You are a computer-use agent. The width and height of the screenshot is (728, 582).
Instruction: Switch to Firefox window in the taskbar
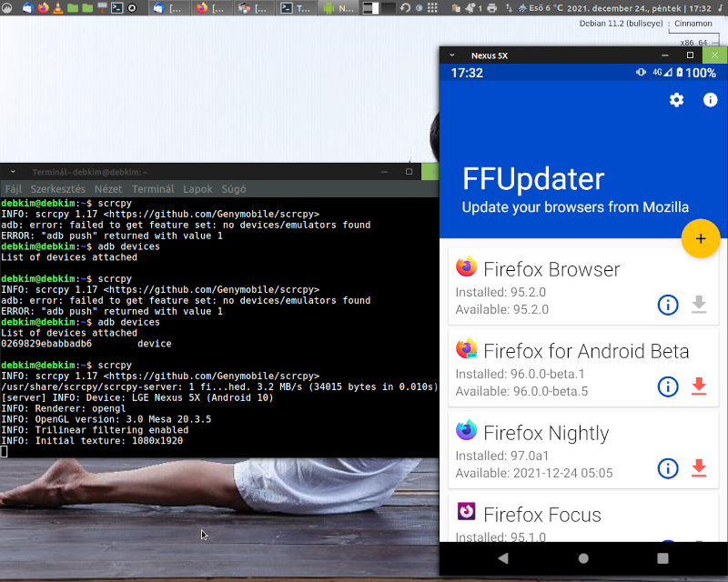tap(211, 8)
